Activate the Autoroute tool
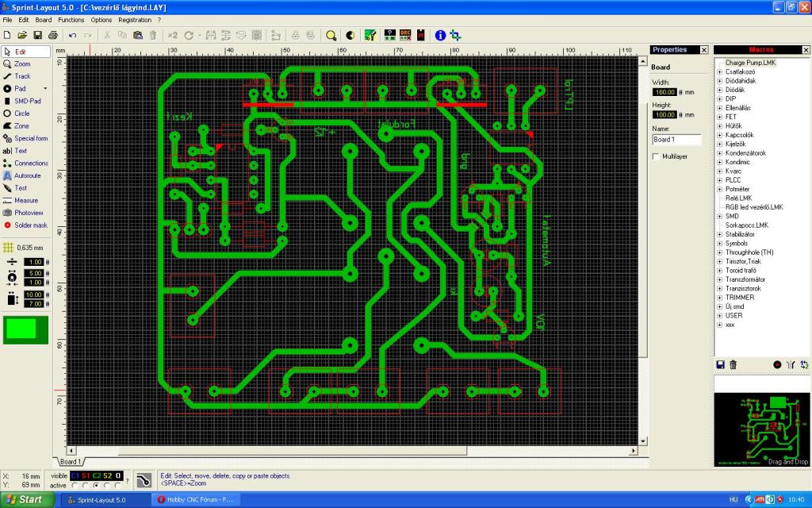This screenshot has height=508, width=812. [30, 175]
